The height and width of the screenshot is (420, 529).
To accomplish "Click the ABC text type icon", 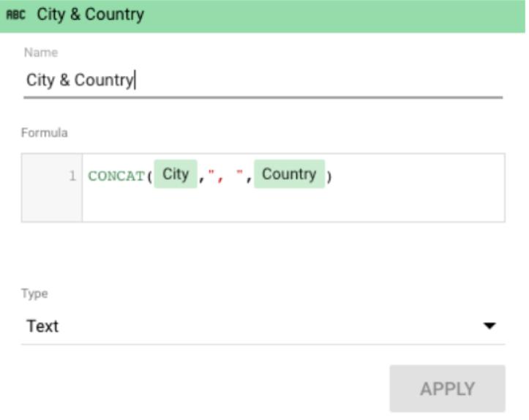I will (17, 15).
